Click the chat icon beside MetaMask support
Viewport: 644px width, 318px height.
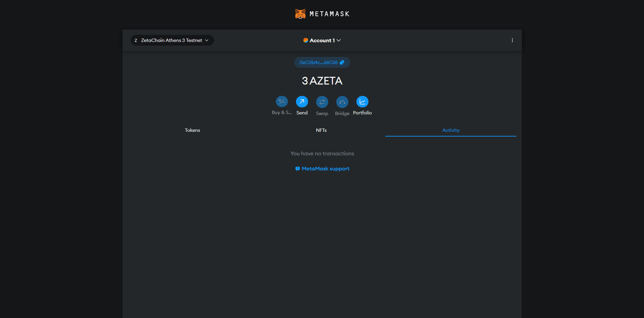[297, 169]
